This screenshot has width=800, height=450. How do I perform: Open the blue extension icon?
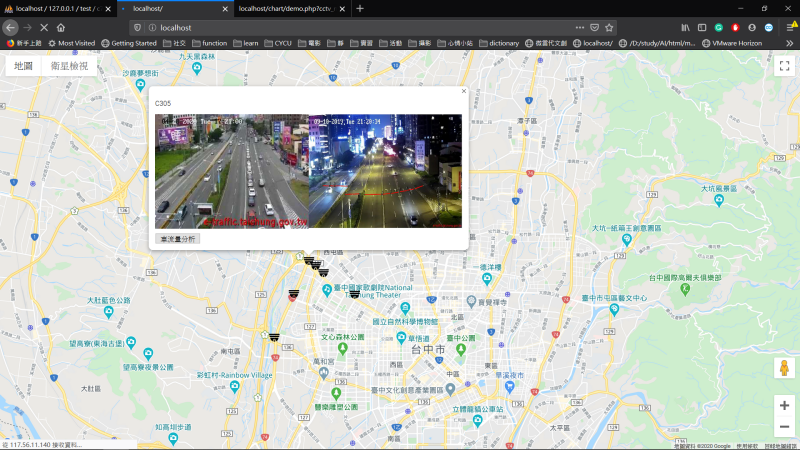(768, 28)
